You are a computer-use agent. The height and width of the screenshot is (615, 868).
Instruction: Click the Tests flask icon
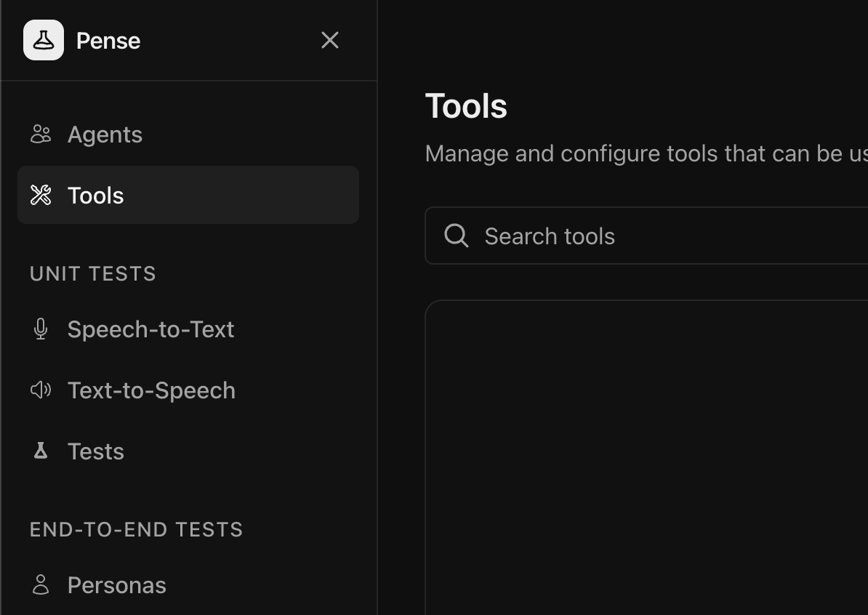coord(40,451)
